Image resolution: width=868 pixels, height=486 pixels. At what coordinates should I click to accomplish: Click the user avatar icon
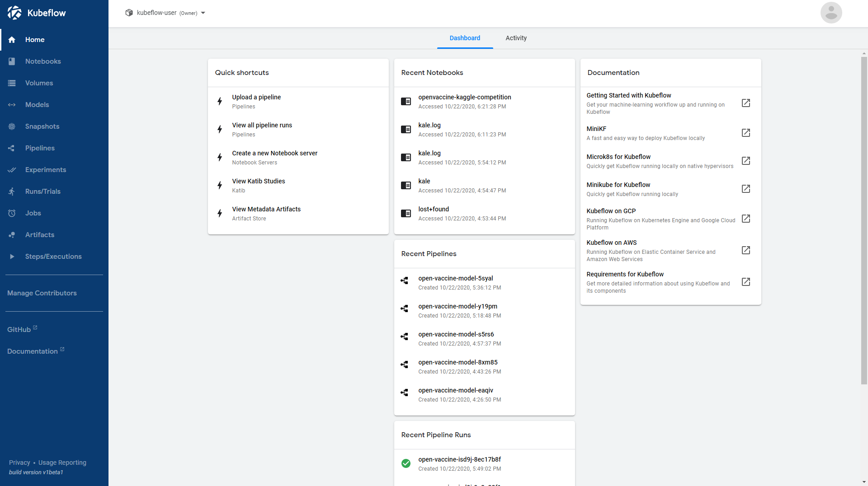(831, 13)
